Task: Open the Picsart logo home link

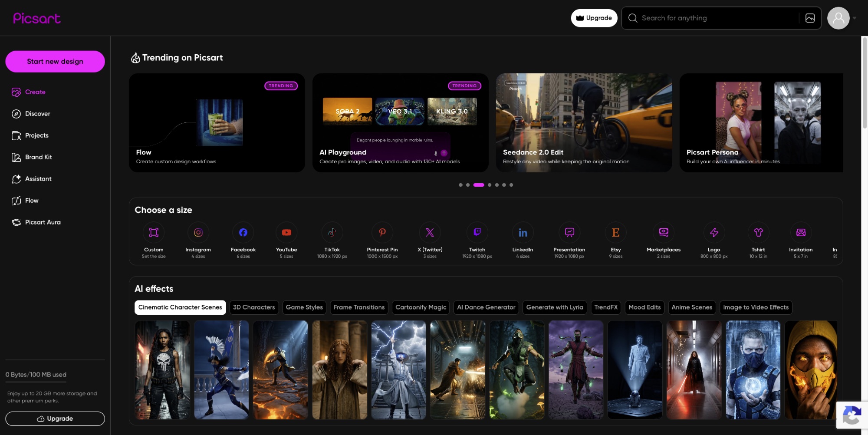Action: pyautogui.click(x=36, y=18)
